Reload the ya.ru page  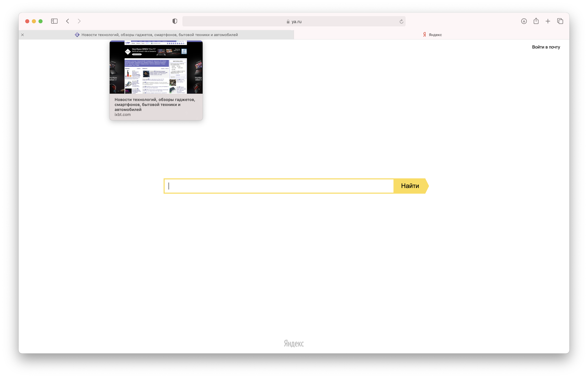pos(401,22)
